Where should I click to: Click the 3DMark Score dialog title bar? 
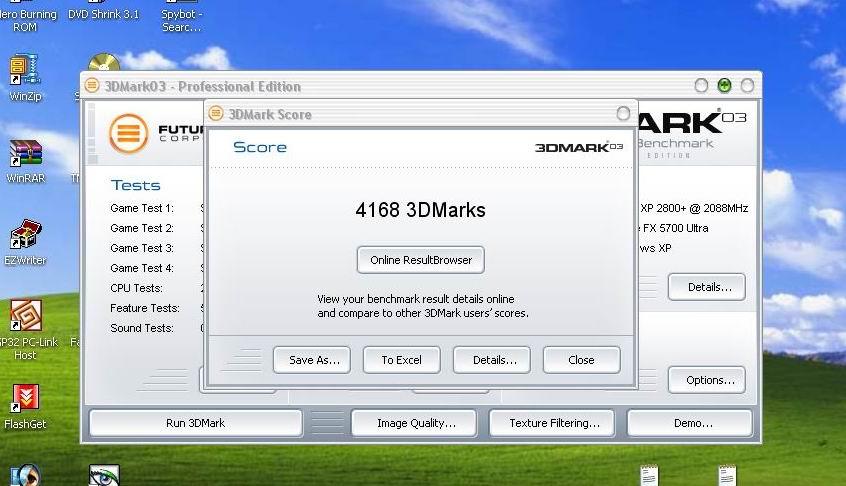421,114
